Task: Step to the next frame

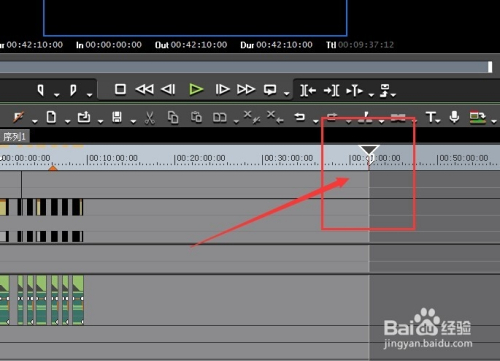Action: click(x=222, y=89)
